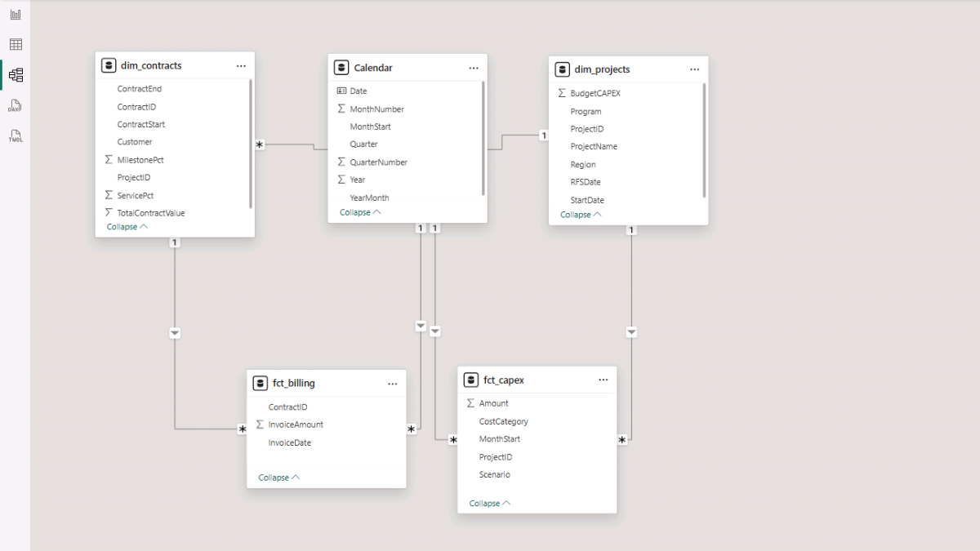Select InvoiceAmount field in fct_billing
The height and width of the screenshot is (551, 980).
[296, 424]
